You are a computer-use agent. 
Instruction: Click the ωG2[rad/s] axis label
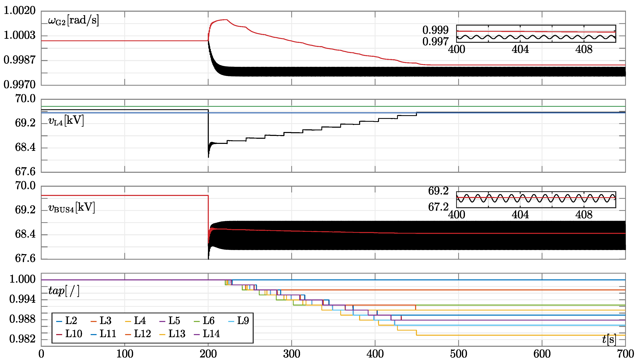pyautogui.click(x=74, y=20)
